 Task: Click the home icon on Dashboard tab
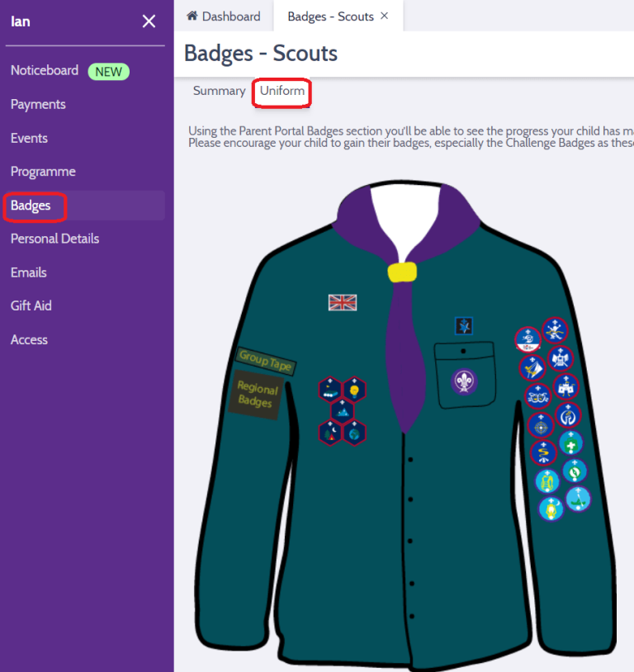(192, 16)
